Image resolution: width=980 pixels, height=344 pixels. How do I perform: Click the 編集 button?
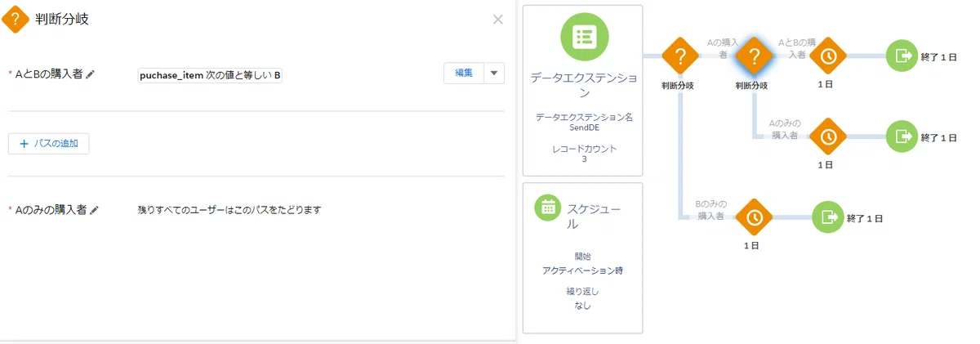coord(464,73)
